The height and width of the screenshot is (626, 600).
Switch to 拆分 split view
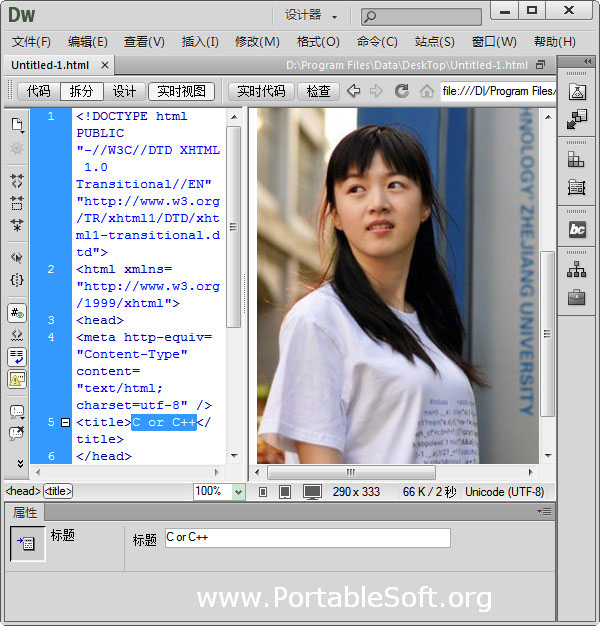coord(82,91)
